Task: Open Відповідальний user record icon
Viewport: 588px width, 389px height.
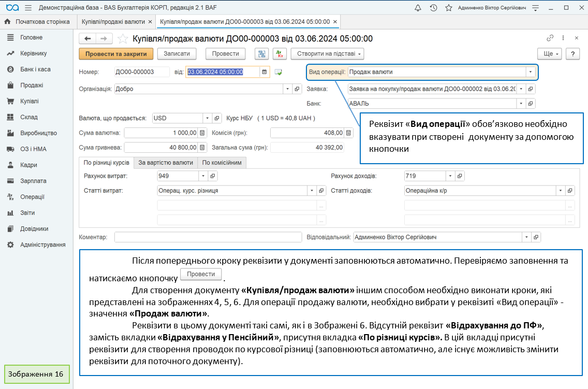Action: point(536,237)
